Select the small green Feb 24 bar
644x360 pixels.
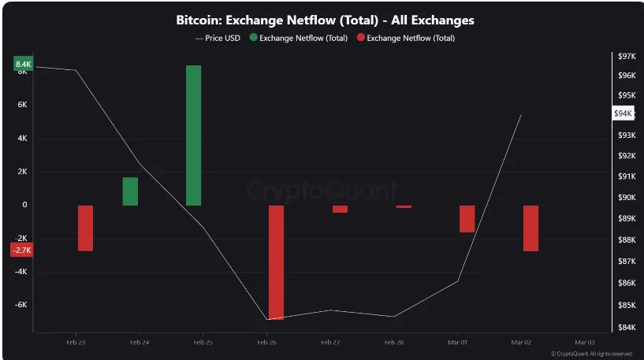[130, 191]
